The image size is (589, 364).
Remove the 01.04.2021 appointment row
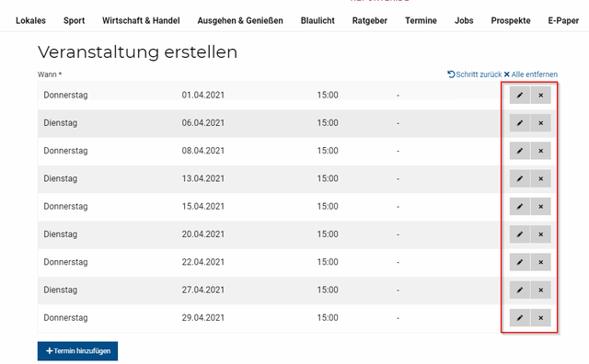(x=541, y=95)
